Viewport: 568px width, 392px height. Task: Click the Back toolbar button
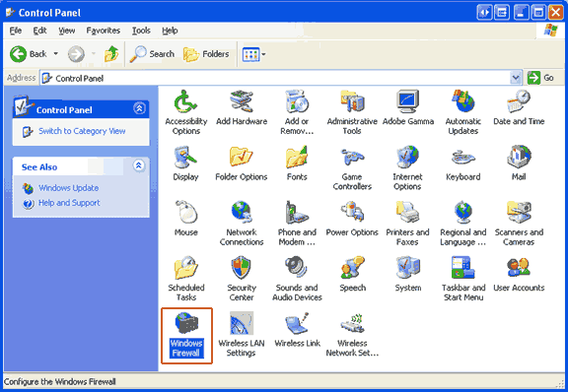(29, 54)
